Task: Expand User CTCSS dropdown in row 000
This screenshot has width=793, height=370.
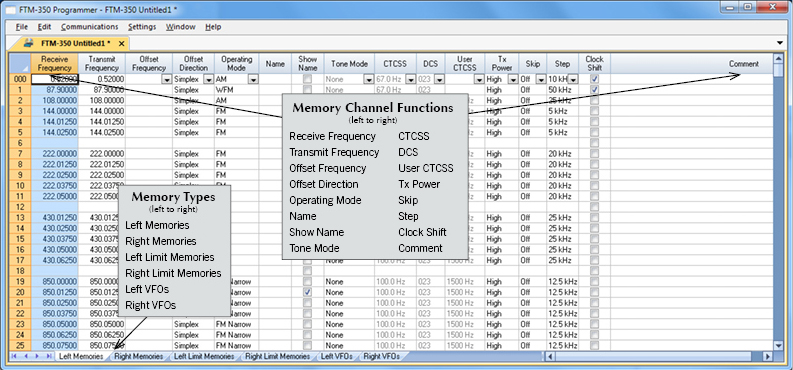Action: (479, 79)
